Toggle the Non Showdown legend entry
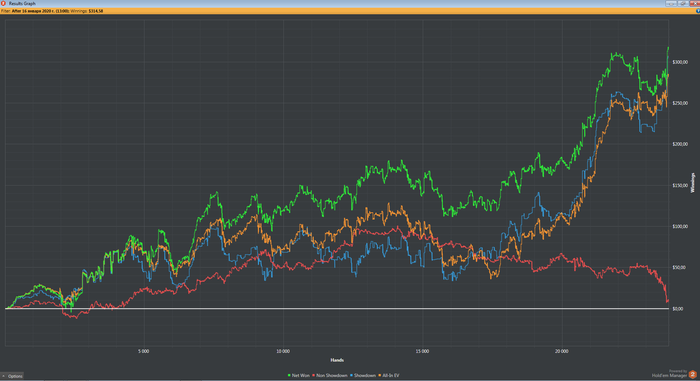 (x=330, y=376)
